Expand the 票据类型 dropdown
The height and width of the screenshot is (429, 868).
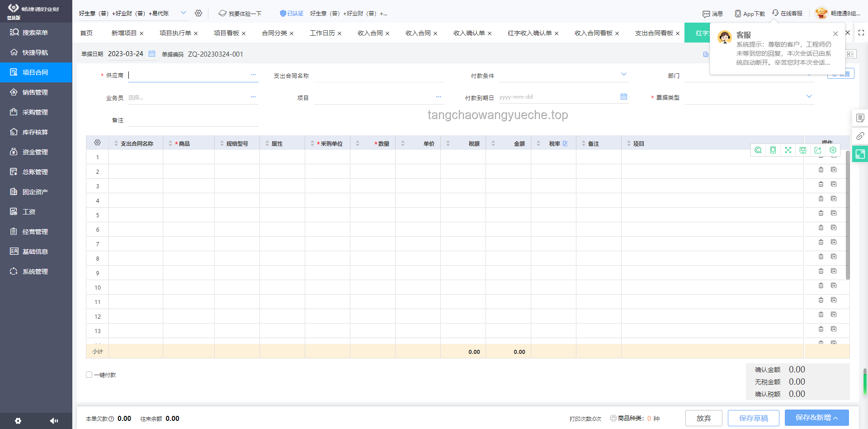tap(809, 96)
